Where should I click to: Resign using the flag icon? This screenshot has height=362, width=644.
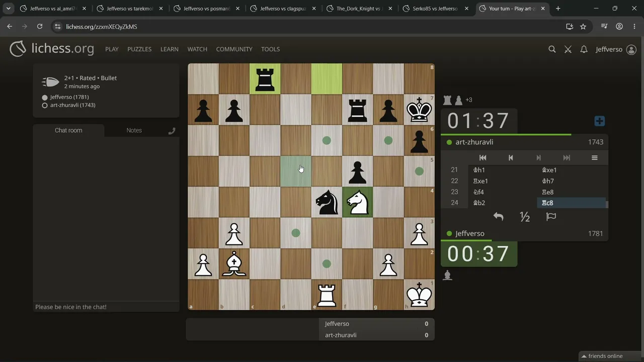[x=551, y=217]
